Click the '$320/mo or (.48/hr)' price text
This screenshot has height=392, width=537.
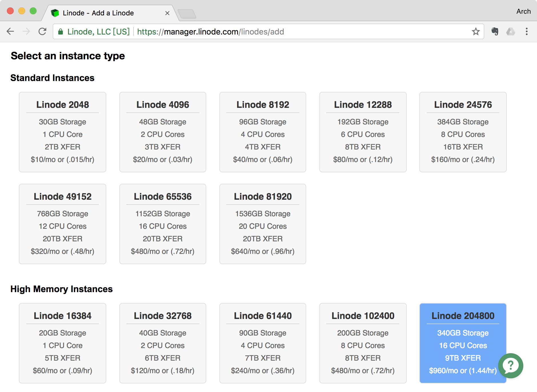tap(63, 251)
